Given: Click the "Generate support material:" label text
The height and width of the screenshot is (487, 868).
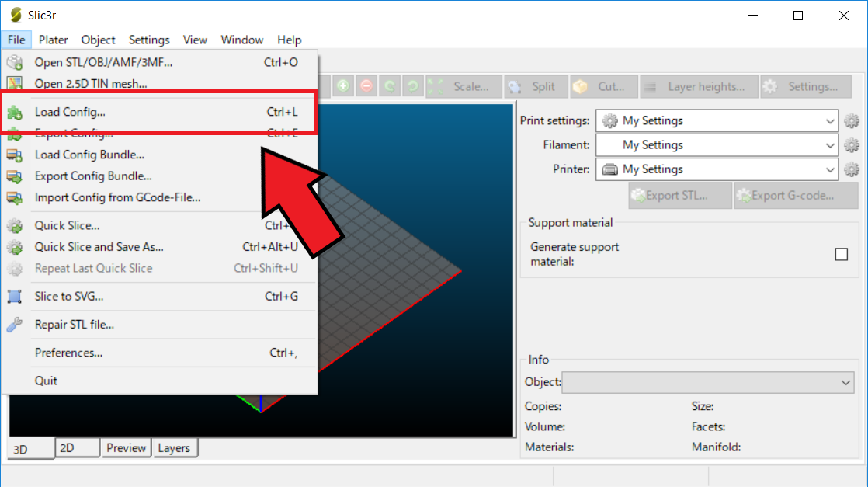Looking at the screenshot, I should (575, 254).
